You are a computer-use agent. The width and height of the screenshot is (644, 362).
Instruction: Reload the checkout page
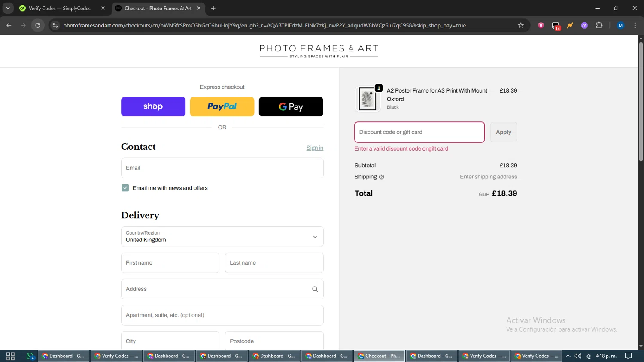(x=38, y=26)
